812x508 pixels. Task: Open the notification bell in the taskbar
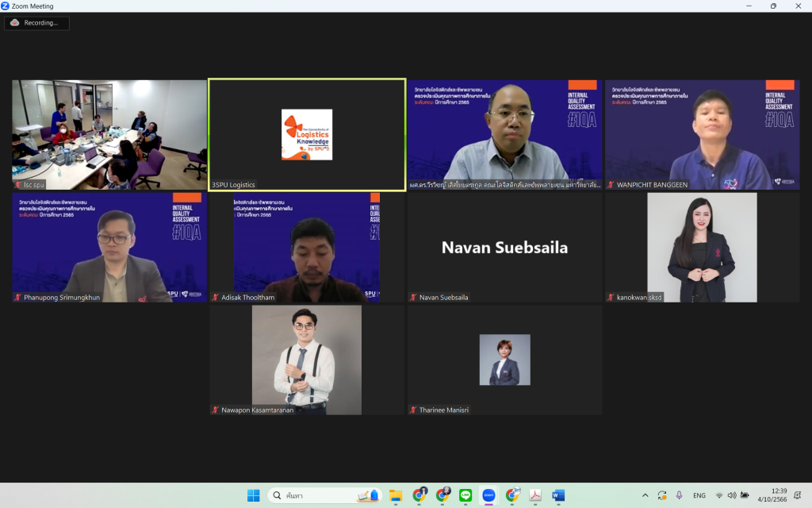(x=798, y=495)
